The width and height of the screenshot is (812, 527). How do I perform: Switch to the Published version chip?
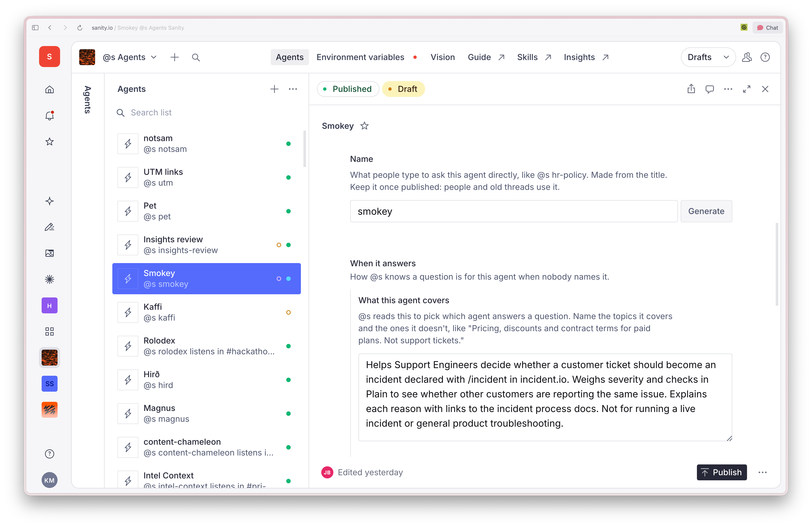(x=348, y=89)
